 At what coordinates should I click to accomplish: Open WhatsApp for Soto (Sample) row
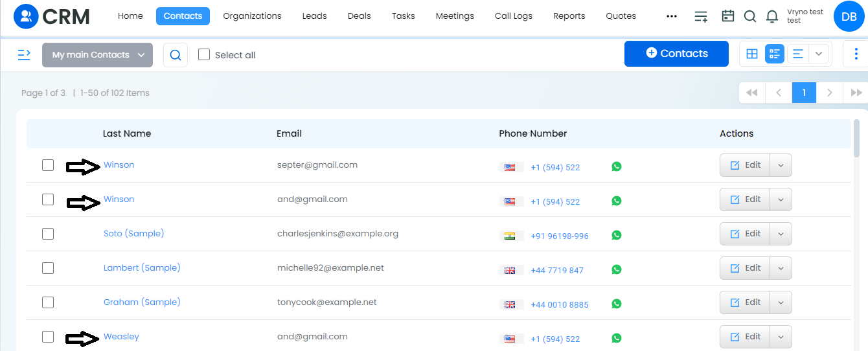pyautogui.click(x=616, y=235)
